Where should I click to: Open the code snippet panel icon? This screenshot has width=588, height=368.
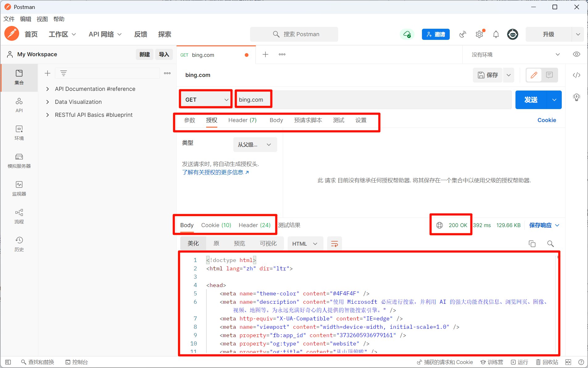coord(576,75)
